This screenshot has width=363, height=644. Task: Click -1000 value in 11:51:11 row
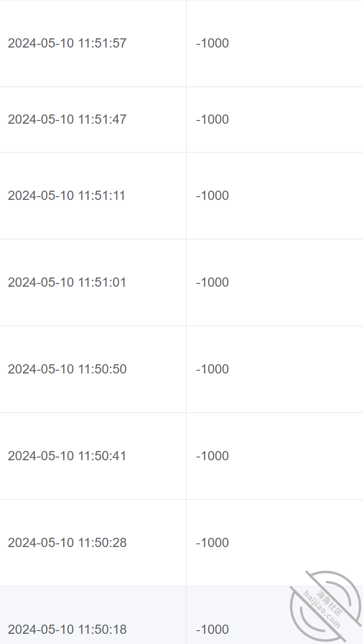pyautogui.click(x=213, y=196)
